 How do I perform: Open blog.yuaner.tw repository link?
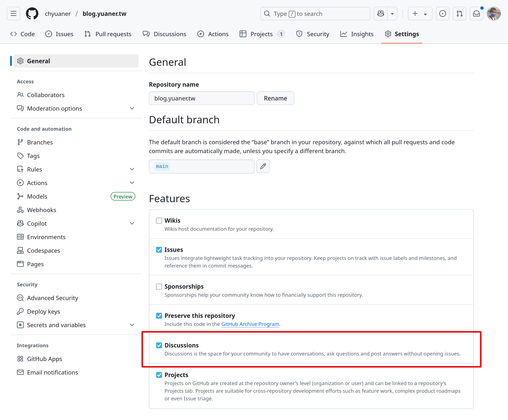[x=104, y=14]
